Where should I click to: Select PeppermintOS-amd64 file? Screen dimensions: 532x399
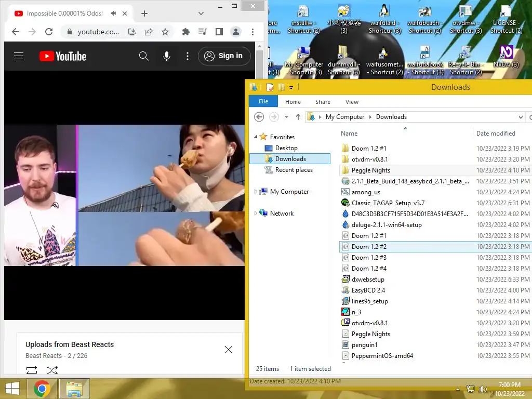(382, 355)
